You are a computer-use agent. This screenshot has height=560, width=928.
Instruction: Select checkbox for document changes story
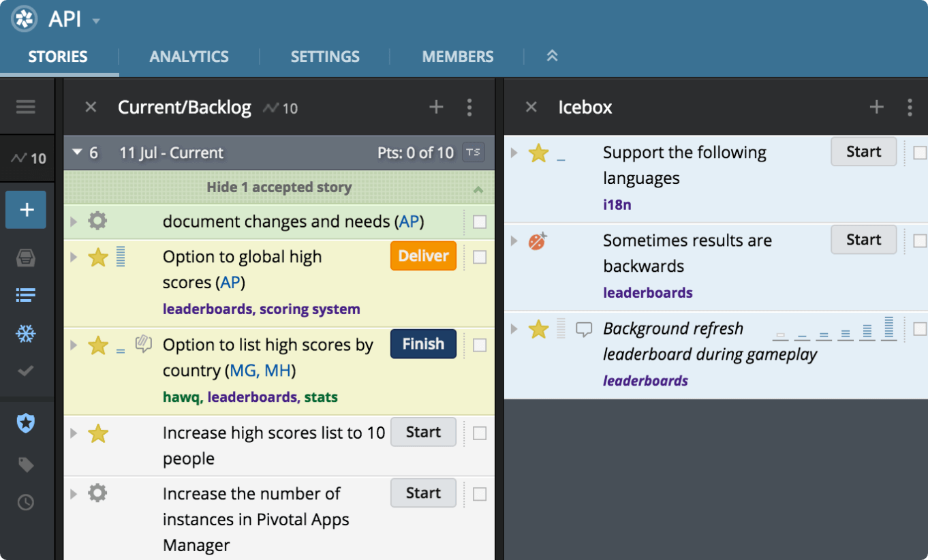[x=480, y=222]
